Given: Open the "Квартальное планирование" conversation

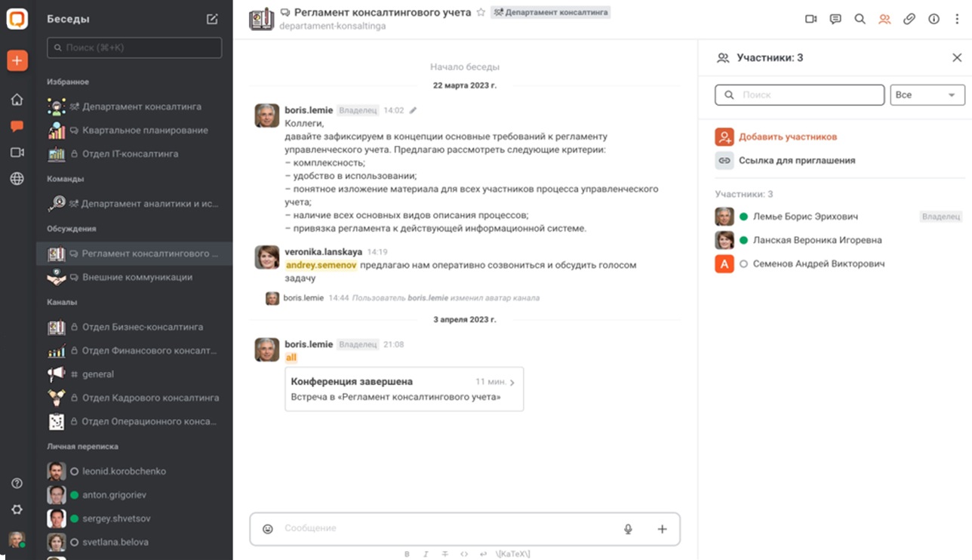Looking at the screenshot, I should pyautogui.click(x=145, y=131).
